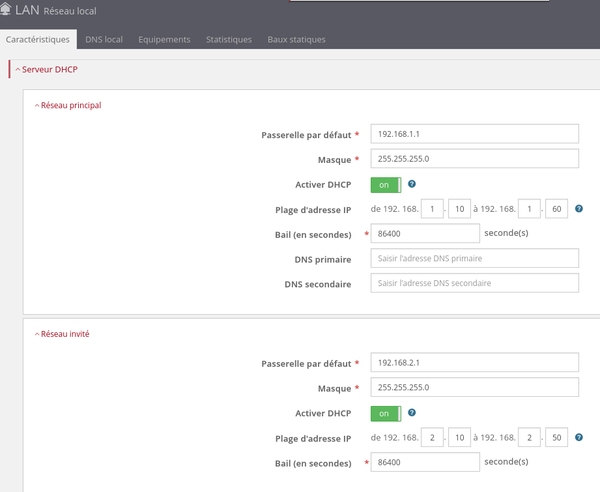Select the Caractéristiques tab

pyautogui.click(x=38, y=39)
